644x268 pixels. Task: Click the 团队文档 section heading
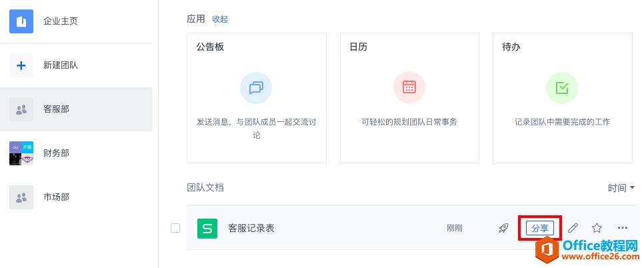(x=205, y=188)
